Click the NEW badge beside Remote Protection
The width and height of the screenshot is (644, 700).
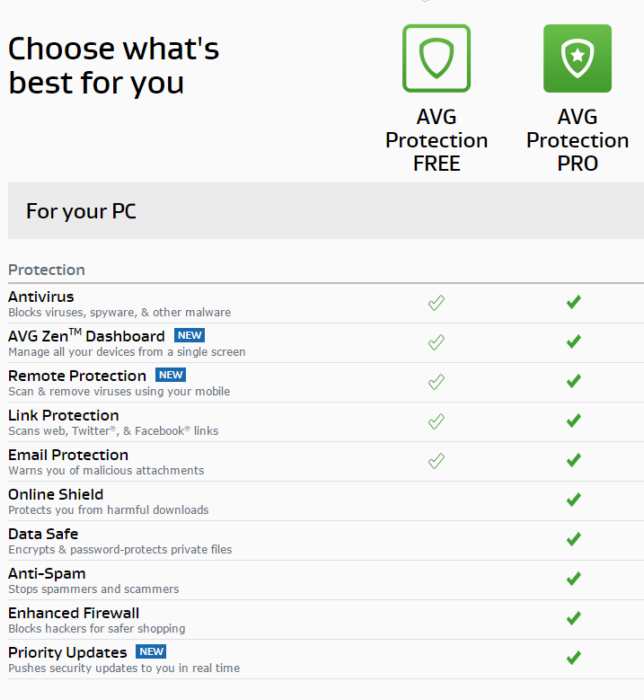171,375
